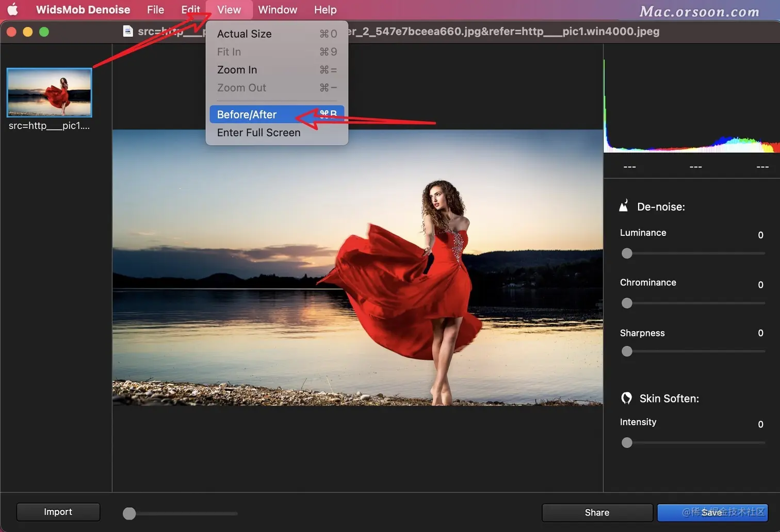
Task: Click the thumbnail filename 'src=http___pic1....'
Action: [49, 125]
